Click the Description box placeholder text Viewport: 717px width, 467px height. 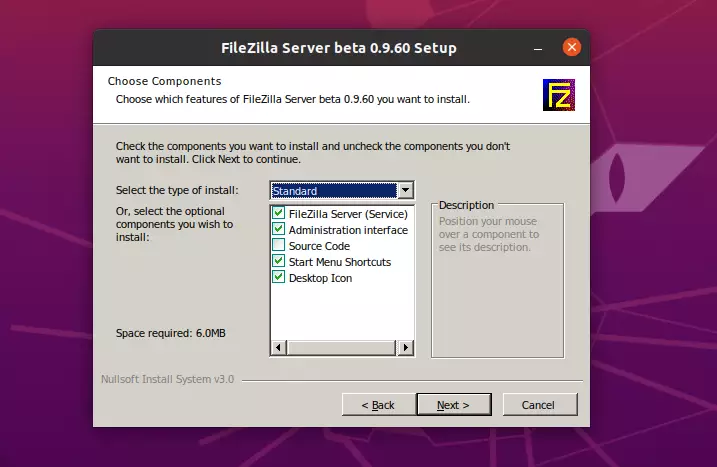coord(489,234)
